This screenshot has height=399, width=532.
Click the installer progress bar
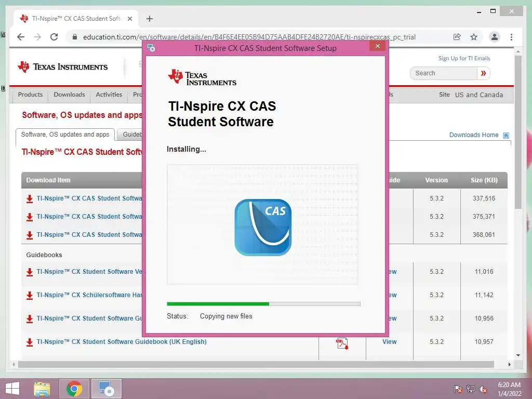point(263,304)
